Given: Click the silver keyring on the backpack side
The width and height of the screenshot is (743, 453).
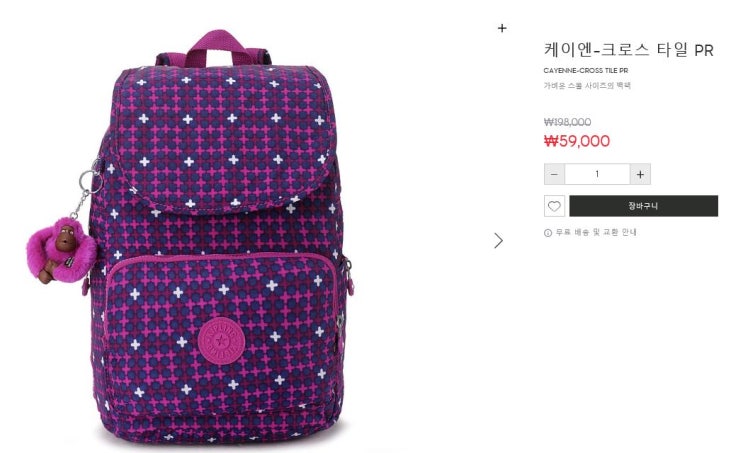Looking at the screenshot, I should [91, 181].
